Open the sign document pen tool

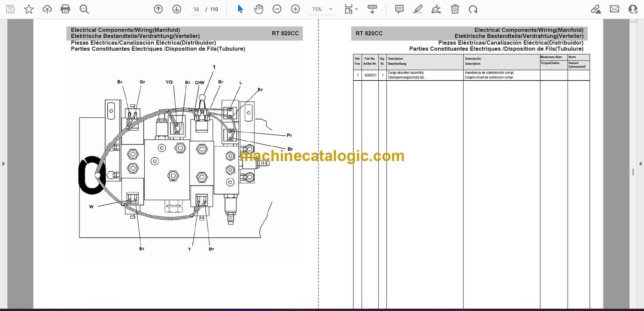(x=436, y=9)
